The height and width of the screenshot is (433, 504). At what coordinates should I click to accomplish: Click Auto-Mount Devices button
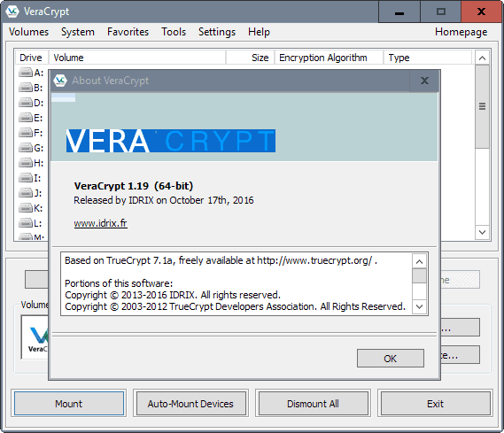[190, 404]
